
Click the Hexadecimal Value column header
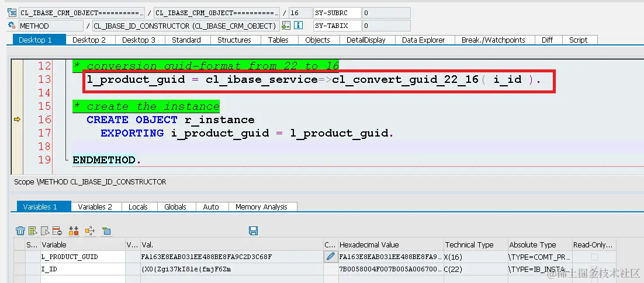pyautogui.click(x=390, y=245)
